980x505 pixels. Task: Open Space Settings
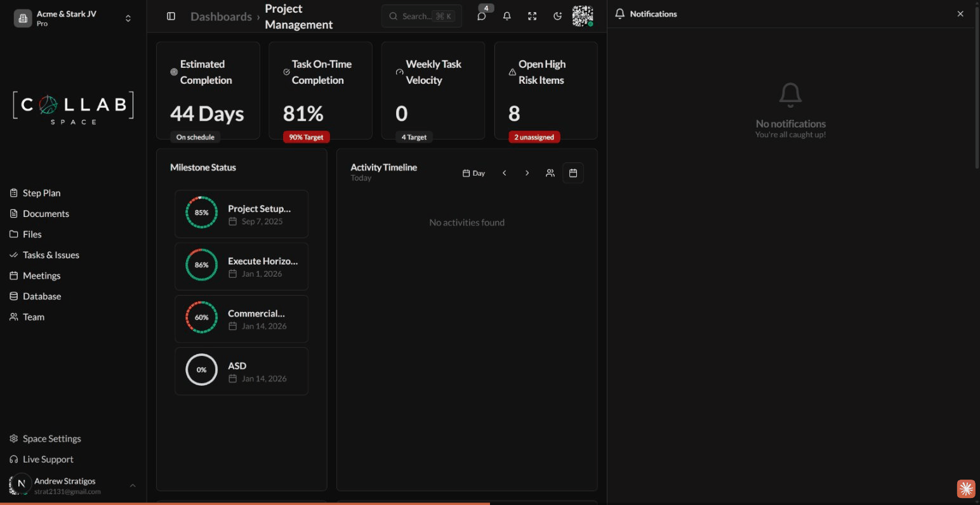[x=51, y=438]
